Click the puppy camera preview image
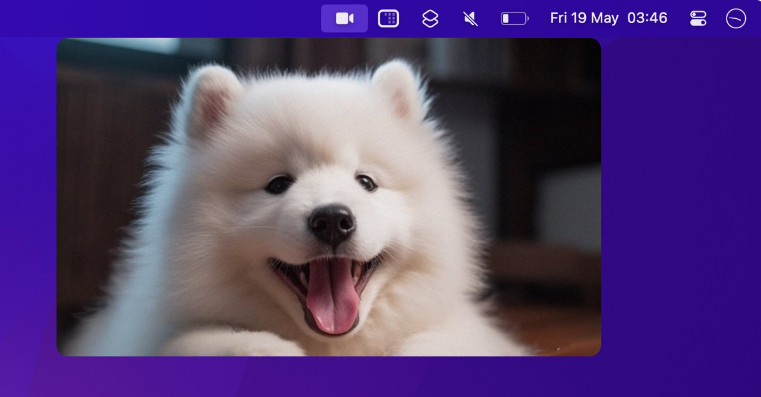Viewport: 761px width, 397px height. coord(329,197)
